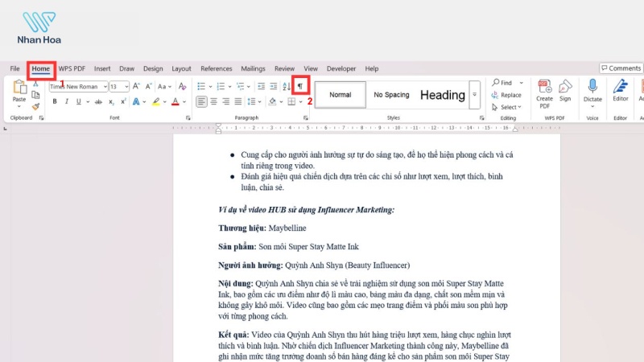644x362 pixels.
Task: Open the Find dropdown arrow
Action: click(x=521, y=83)
